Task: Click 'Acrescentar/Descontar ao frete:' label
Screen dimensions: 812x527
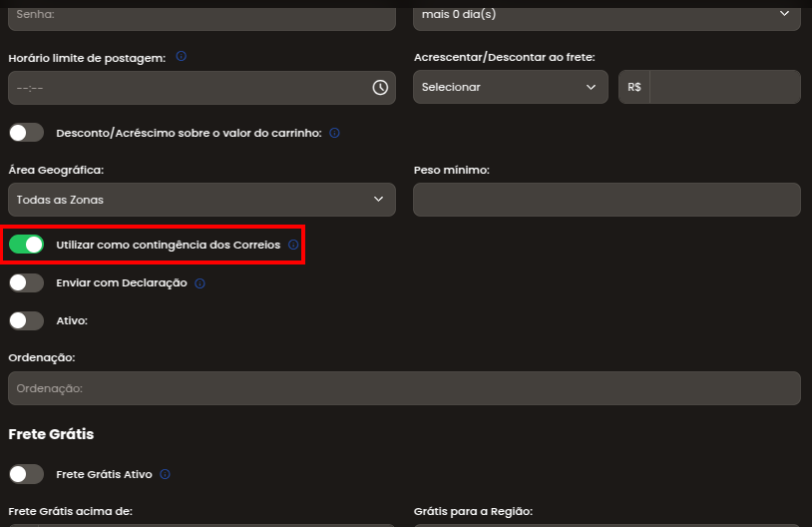Action: [505, 57]
